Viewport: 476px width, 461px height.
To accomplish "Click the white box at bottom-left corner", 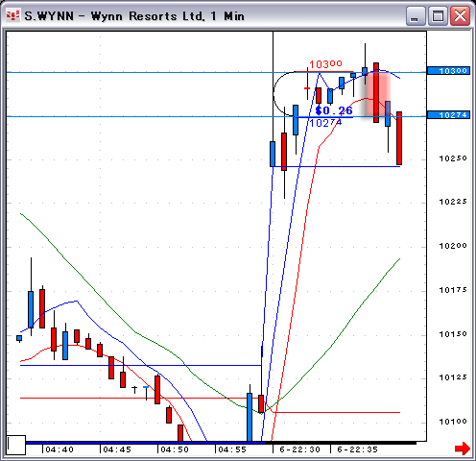I will (x=16, y=445).
